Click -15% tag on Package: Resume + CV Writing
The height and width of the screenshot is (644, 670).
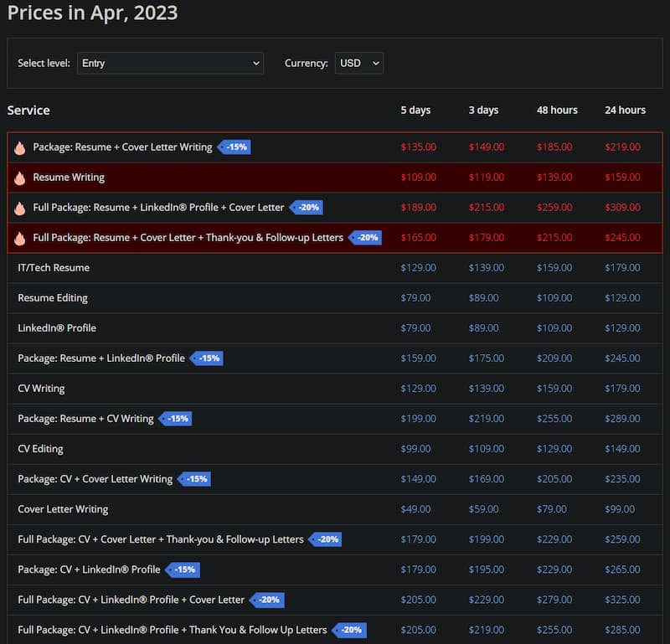(x=176, y=419)
